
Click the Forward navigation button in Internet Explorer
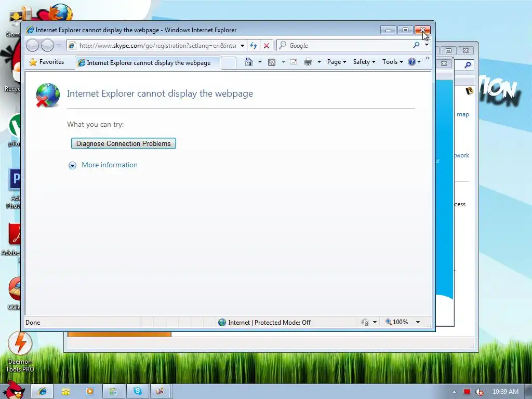[47, 46]
